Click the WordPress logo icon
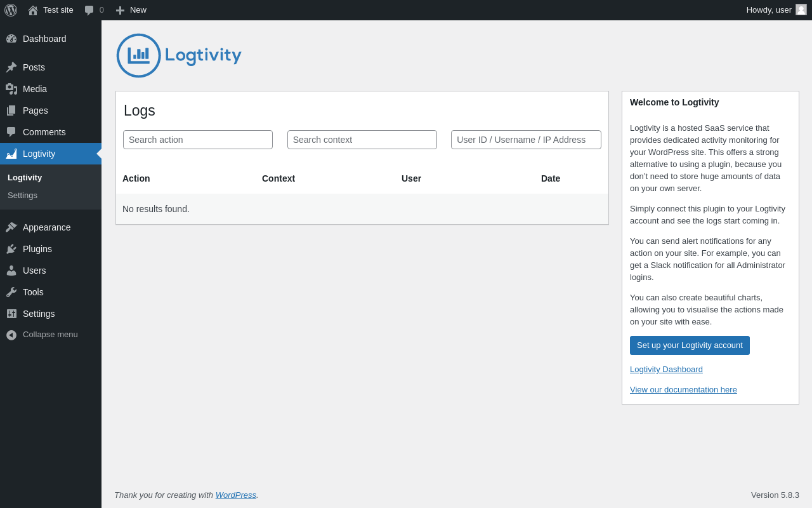Image resolution: width=812 pixels, height=508 pixels. [11, 10]
